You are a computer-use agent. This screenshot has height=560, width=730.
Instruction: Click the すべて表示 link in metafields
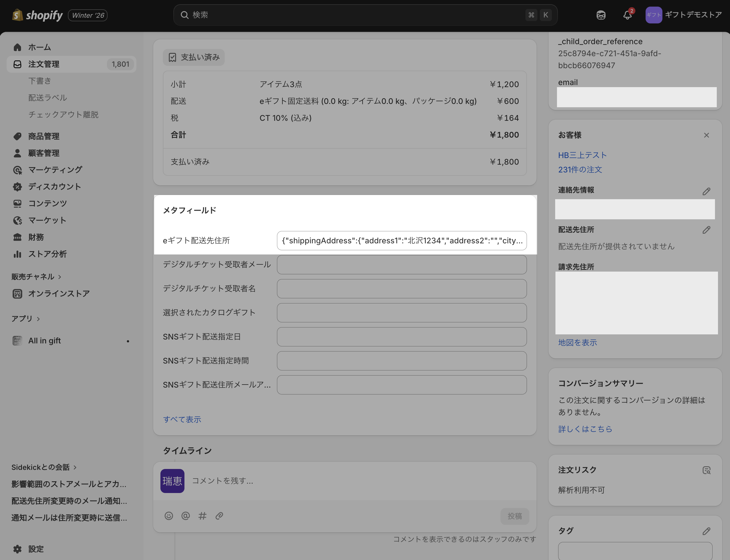pyautogui.click(x=182, y=419)
